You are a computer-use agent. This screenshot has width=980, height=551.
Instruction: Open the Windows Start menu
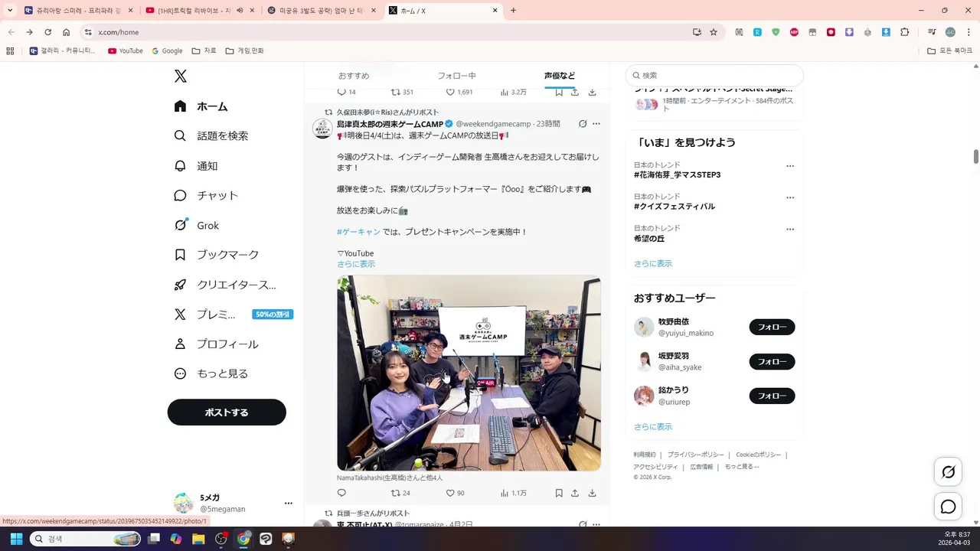[x=16, y=539]
